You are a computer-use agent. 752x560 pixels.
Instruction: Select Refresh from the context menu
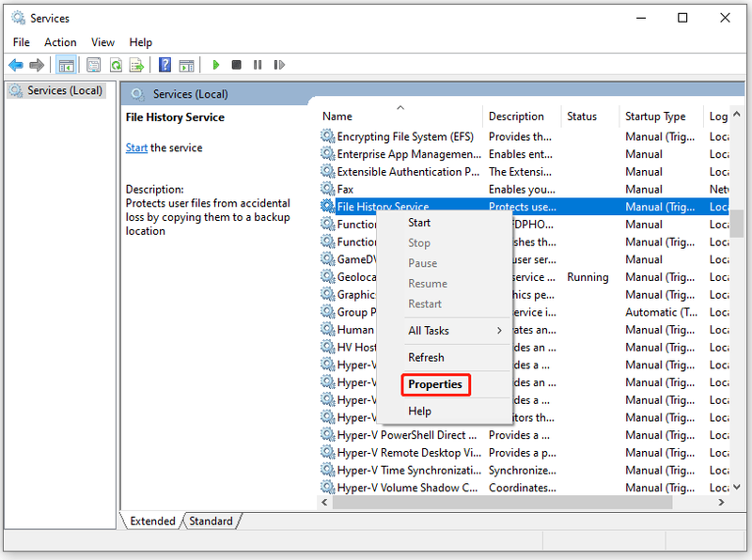coord(427,358)
